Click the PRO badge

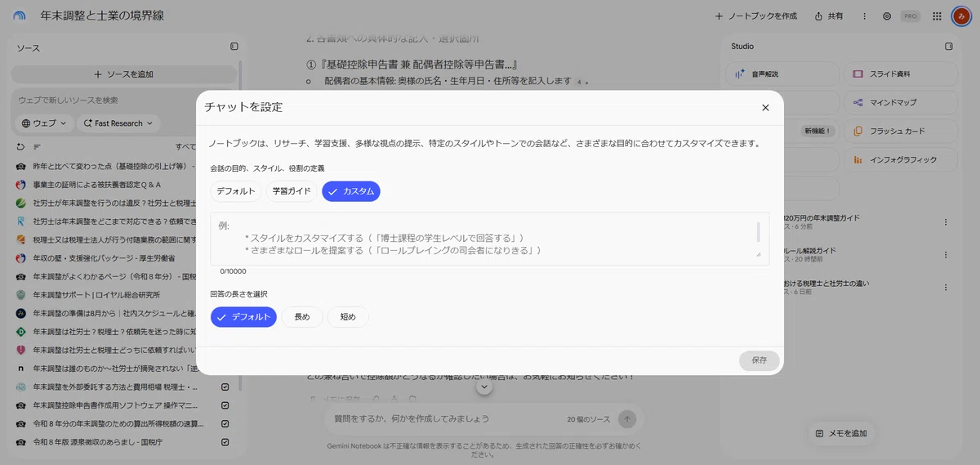pos(911,16)
